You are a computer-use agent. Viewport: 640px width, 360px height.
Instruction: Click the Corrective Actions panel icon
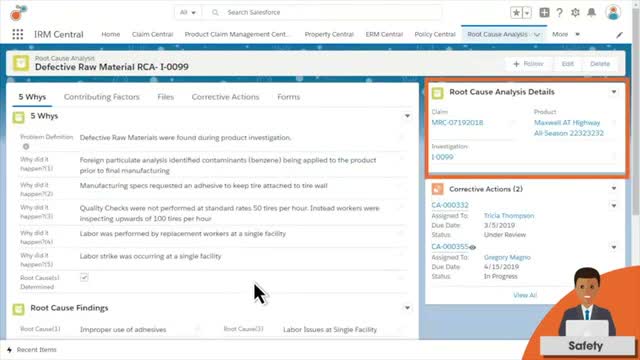(438, 189)
